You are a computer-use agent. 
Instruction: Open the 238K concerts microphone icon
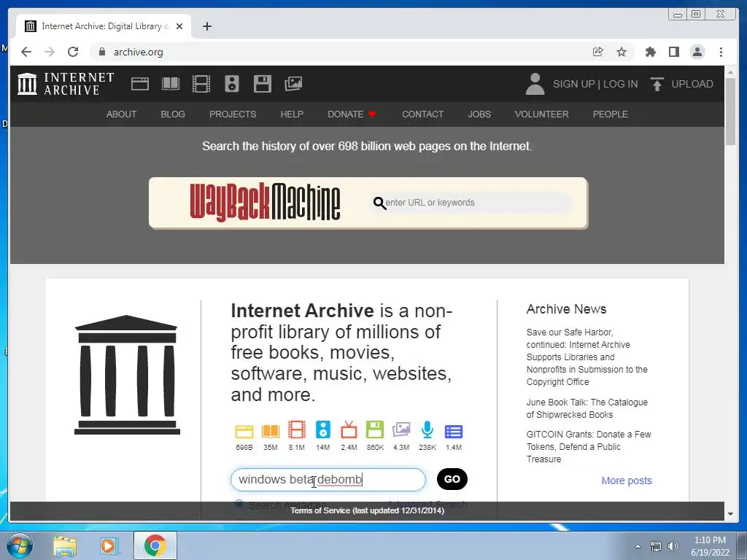click(x=427, y=430)
